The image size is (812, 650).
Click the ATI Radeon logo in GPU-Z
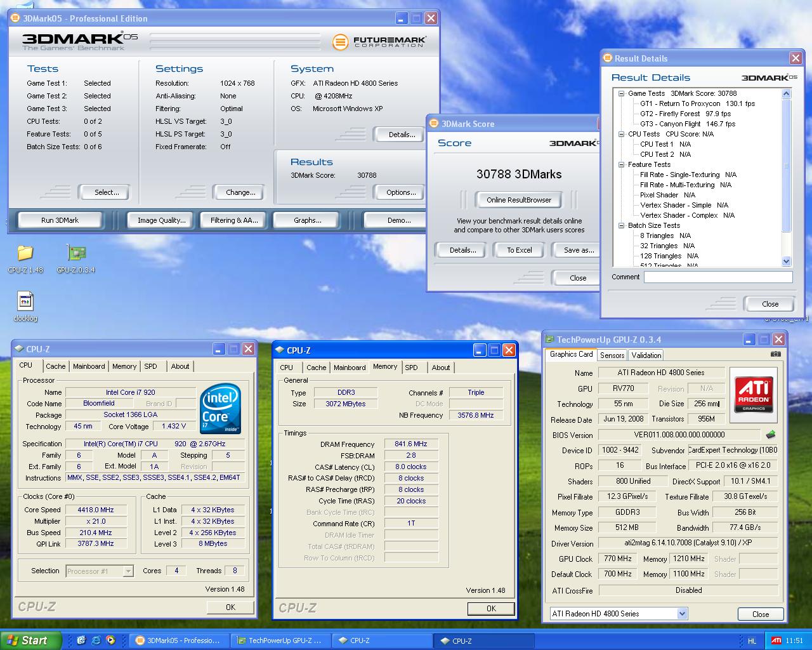pos(754,395)
